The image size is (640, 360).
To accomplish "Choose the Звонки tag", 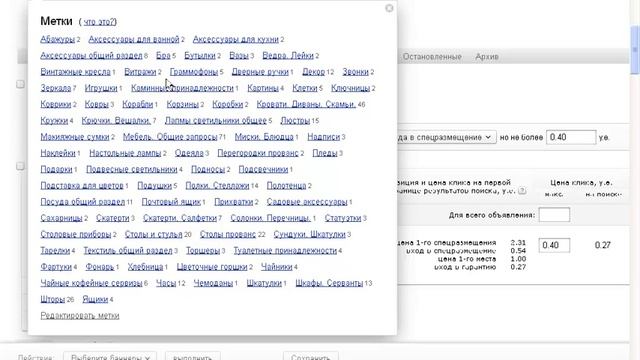I will pyautogui.click(x=356, y=72).
